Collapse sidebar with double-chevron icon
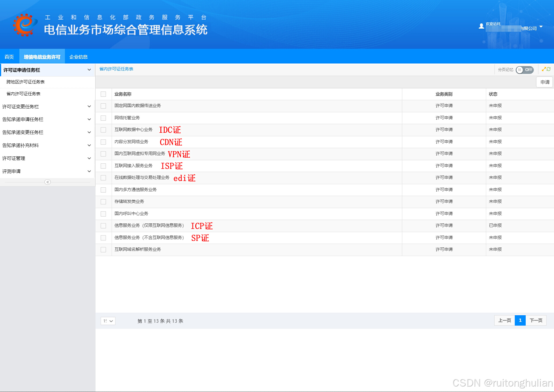This screenshot has width=554, height=392. click(x=48, y=182)
